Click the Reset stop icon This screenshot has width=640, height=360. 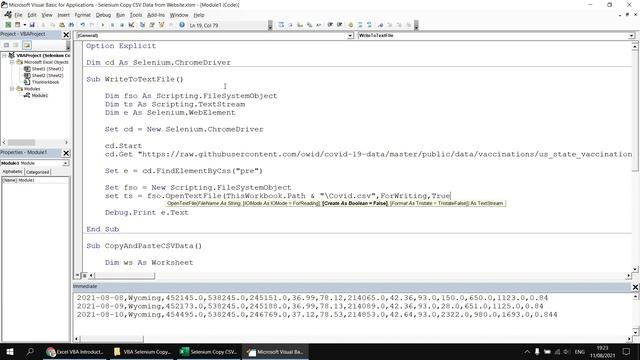point(122,25)
